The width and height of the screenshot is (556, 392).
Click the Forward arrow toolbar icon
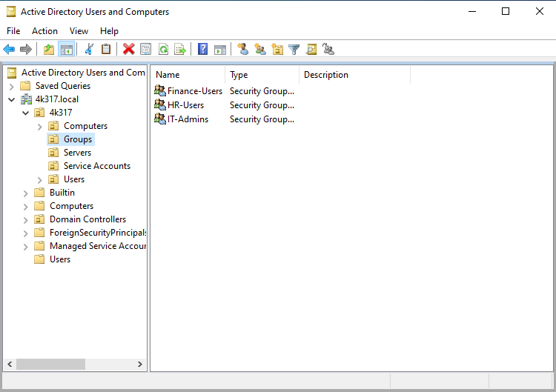point(26,49)
